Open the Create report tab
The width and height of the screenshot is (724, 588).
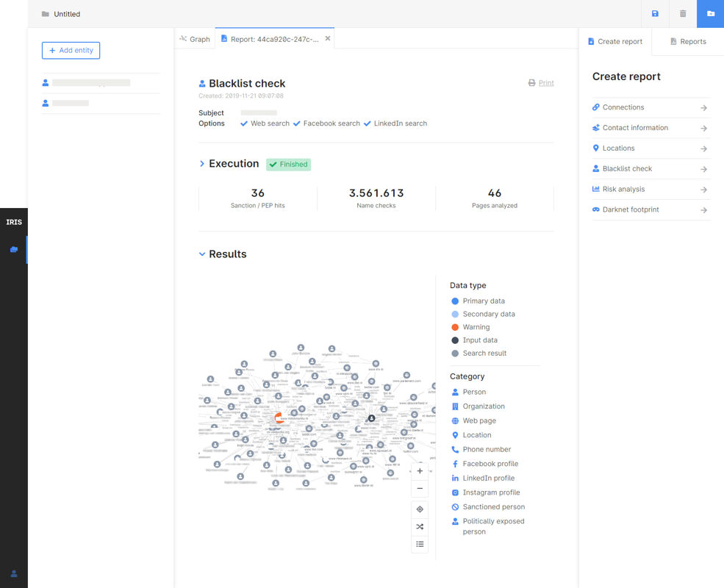615,42
